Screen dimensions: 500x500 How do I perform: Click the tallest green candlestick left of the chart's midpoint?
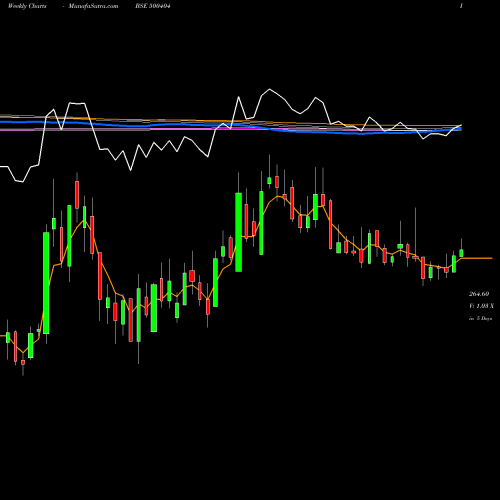point(46,283)
